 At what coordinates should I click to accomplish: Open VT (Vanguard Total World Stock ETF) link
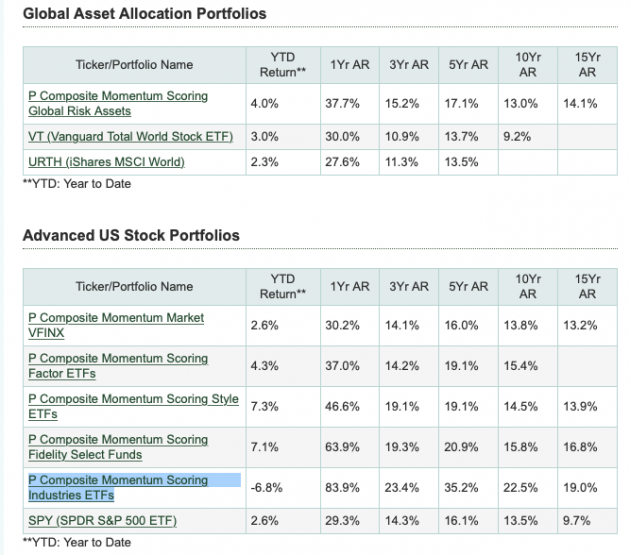point(131,137)
